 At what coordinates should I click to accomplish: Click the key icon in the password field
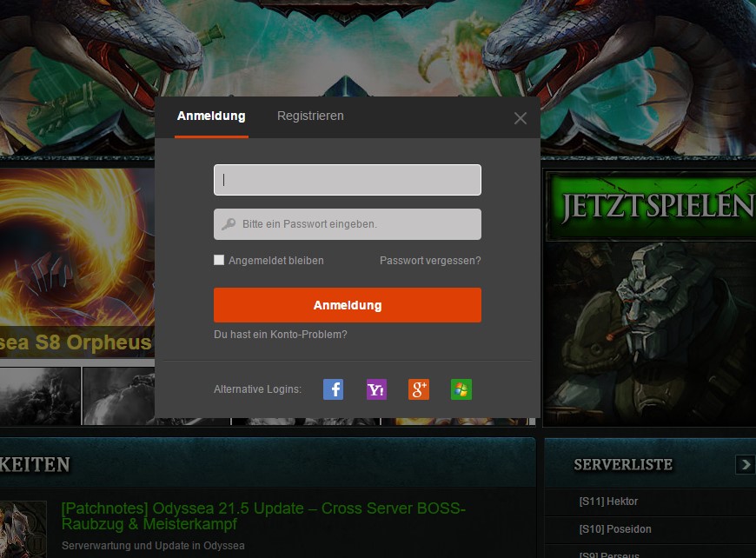point(229,224)
